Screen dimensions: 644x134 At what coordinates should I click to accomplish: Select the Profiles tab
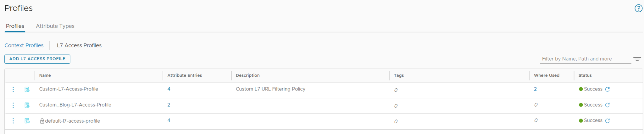pyautogui.click(x=15, y=26)
